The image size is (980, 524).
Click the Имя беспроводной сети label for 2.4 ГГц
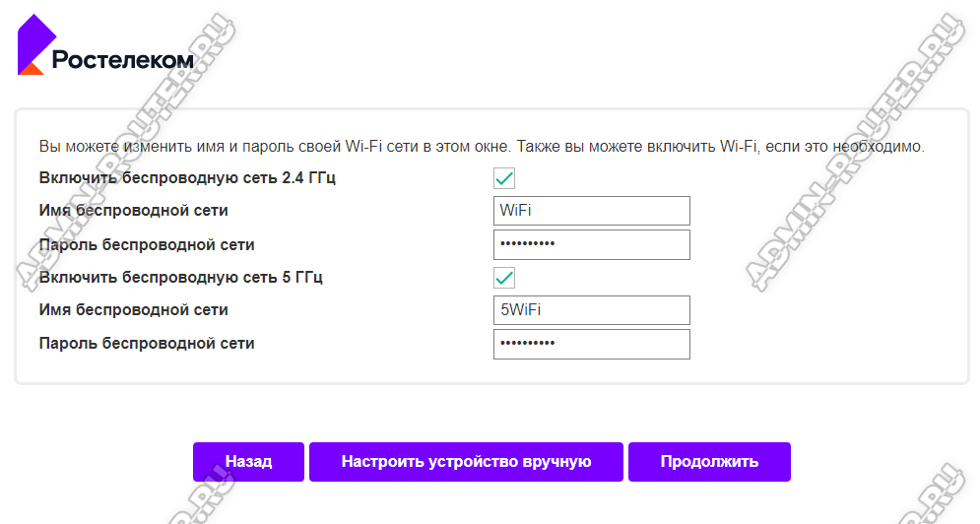133,211
